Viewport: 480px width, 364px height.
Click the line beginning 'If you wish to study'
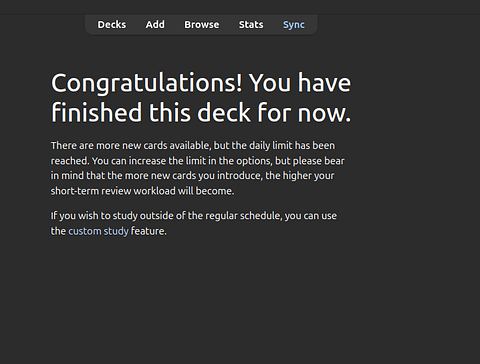point(194,216)
